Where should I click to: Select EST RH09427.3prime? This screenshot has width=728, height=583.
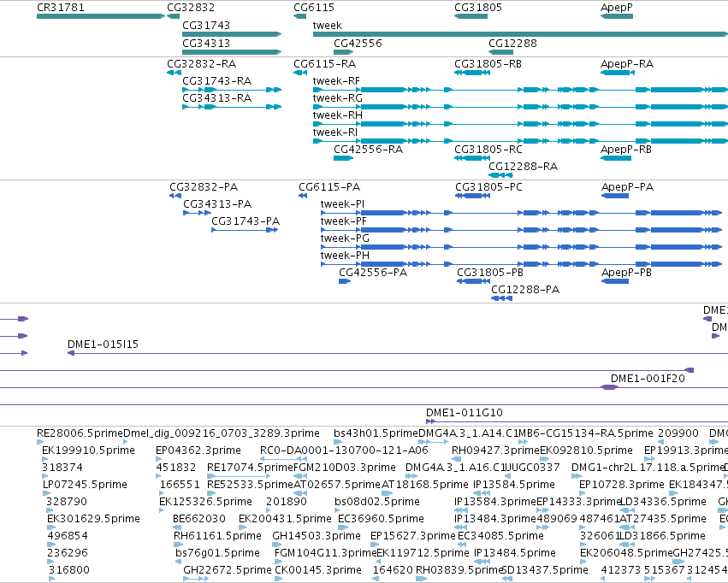[455, 459]
